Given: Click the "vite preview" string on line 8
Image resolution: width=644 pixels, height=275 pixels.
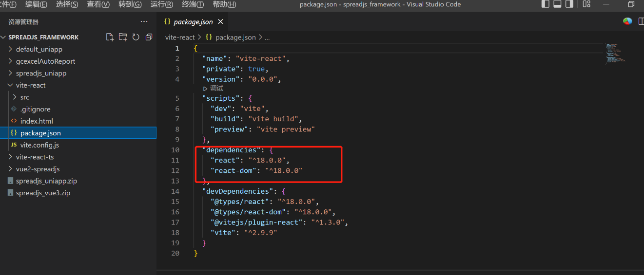Looking at the screenshot, I should tap(286, 129).
